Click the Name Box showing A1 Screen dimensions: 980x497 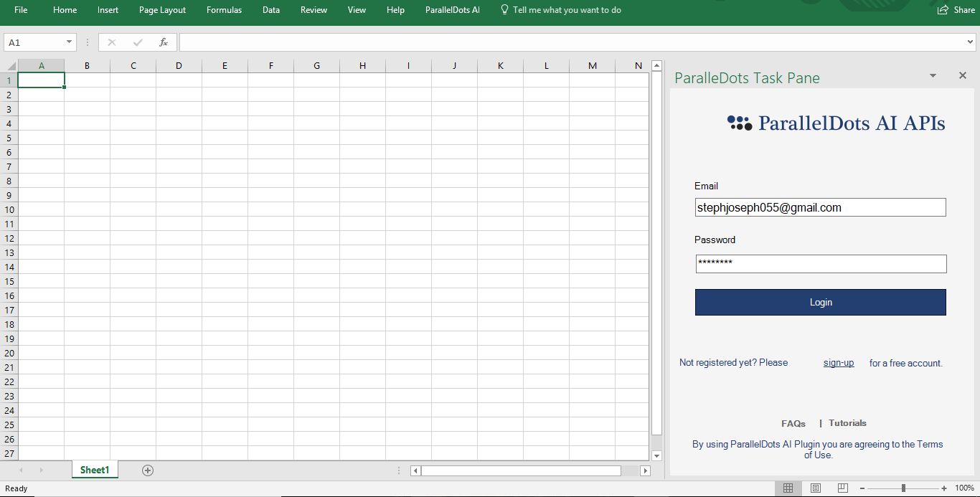34,42
